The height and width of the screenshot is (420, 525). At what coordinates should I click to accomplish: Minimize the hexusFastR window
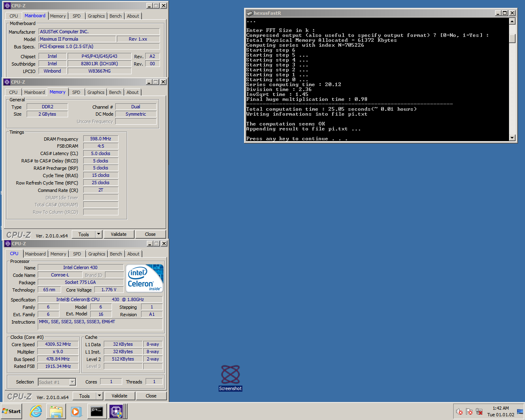(498, 13)
